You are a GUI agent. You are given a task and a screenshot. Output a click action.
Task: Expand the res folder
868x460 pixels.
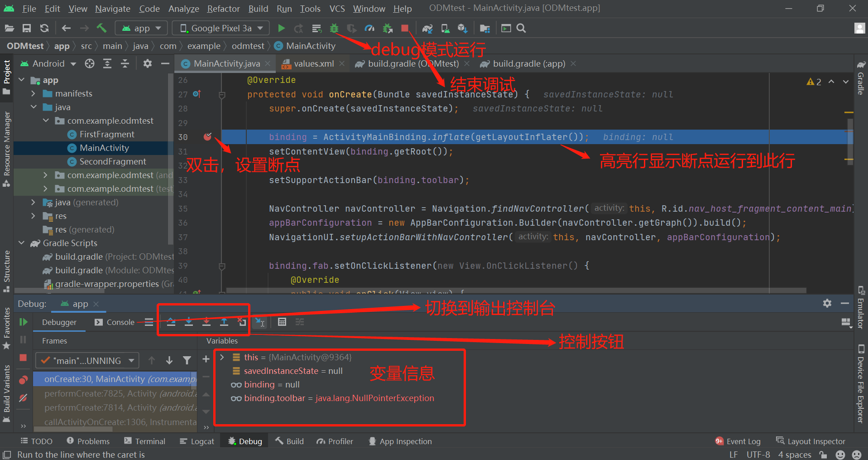[33, 216]
